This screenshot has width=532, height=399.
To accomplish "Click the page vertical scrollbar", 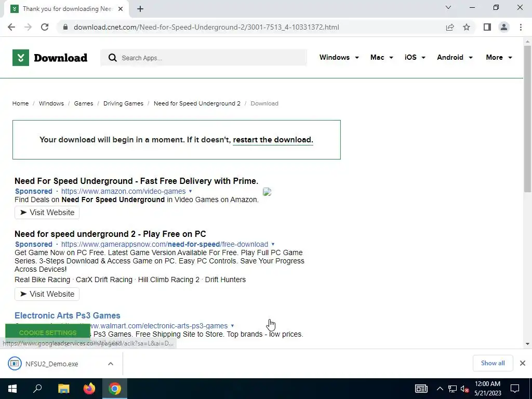I will pos(527,119).
